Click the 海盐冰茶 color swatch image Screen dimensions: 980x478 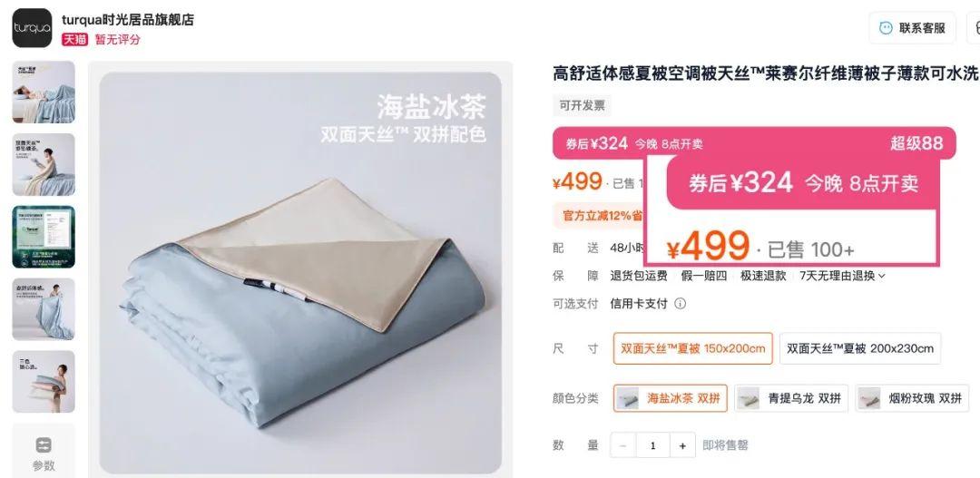[x=628, y=398]
